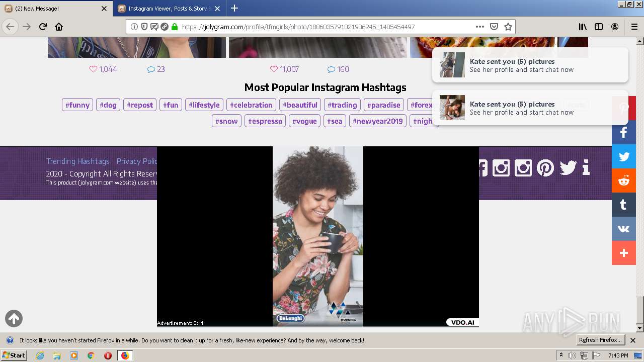
Task: Open the footer Pinterest icon
Action: 545,167
